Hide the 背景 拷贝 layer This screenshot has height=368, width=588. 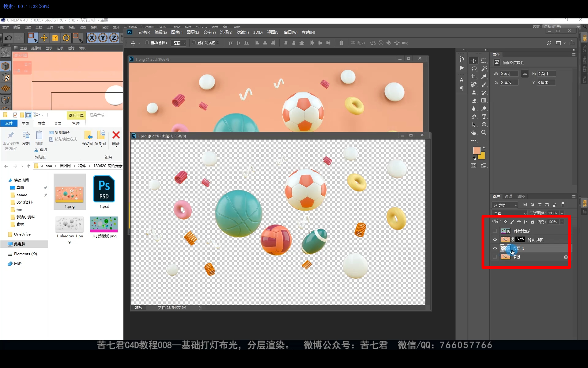[x=495, y=240]
